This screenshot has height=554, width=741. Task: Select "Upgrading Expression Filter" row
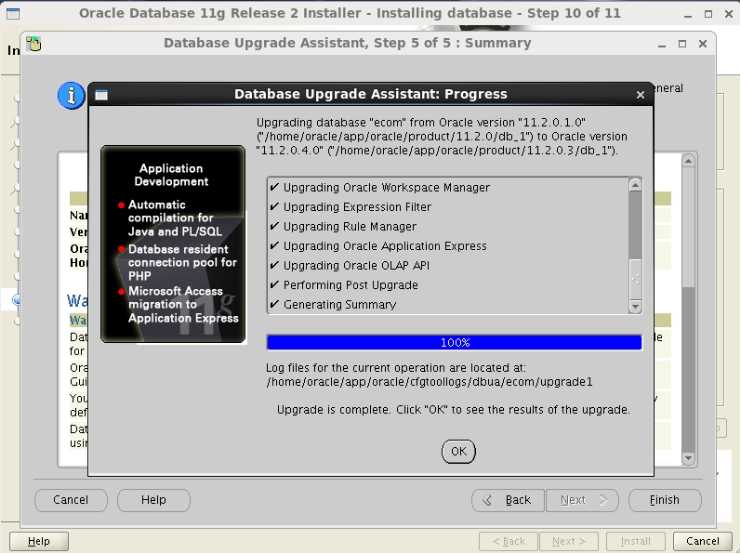coord(448,207)
